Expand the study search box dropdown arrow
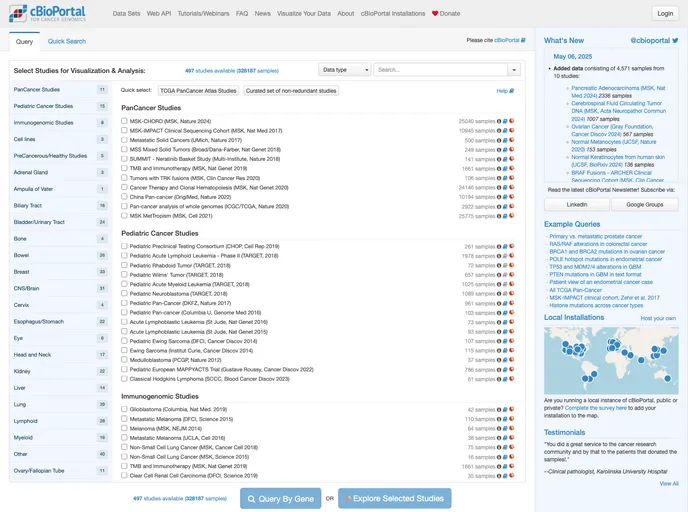The width and height of the screenshot is (688, 512). [x=514, y=70]
